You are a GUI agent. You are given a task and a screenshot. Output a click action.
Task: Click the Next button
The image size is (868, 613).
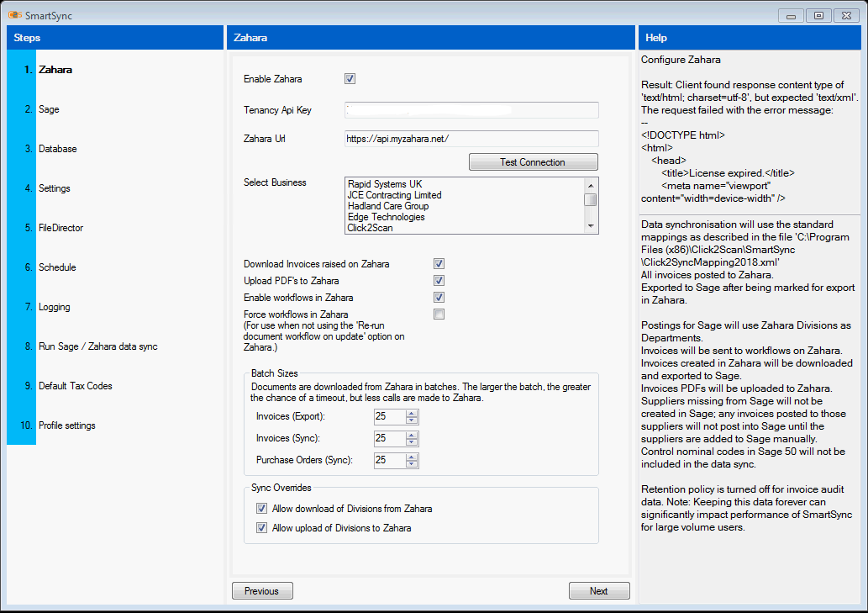click(x=599, y=591)
